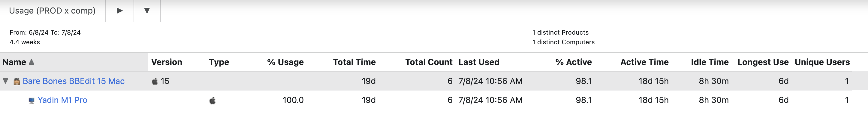
Task: Sort by the Type column header
Action: (x=219, y=62)
